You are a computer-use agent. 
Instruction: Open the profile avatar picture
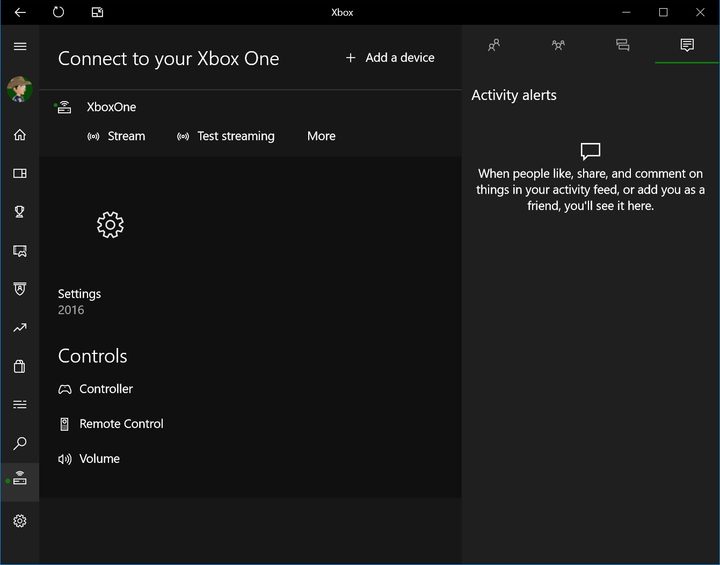click(19, 89)
